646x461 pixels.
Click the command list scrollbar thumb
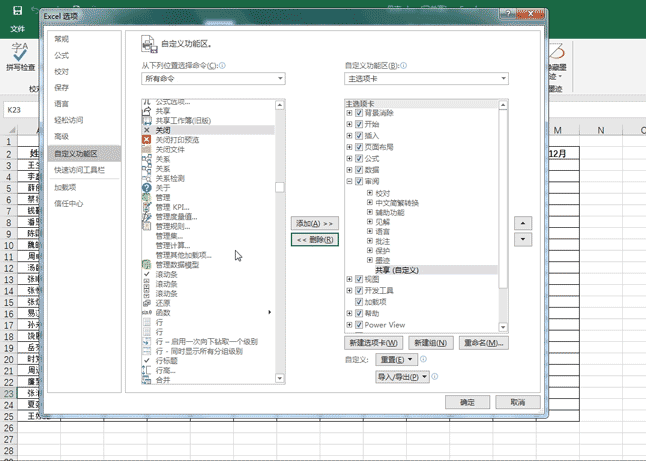coord(280,187)
